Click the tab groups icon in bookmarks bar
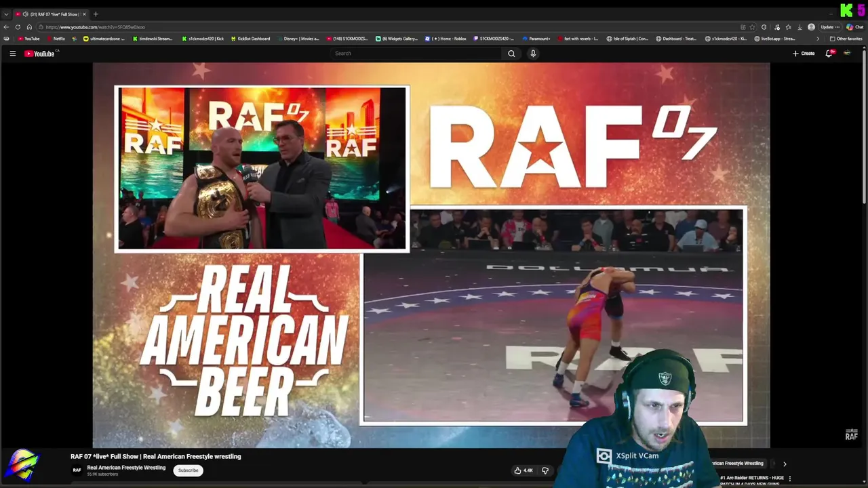Viewport: 868px width, 488px height. tap(6, 39)
